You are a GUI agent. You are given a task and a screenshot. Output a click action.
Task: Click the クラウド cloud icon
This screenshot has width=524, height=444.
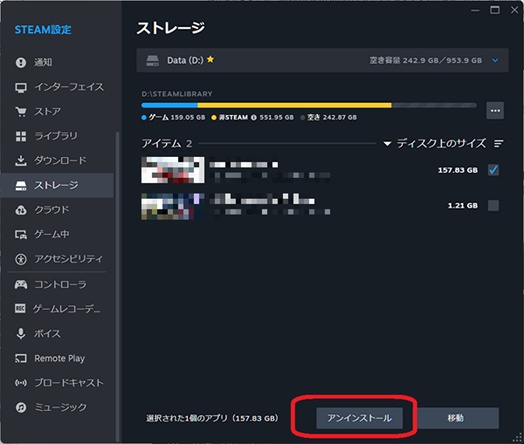(x=21, y=210)
